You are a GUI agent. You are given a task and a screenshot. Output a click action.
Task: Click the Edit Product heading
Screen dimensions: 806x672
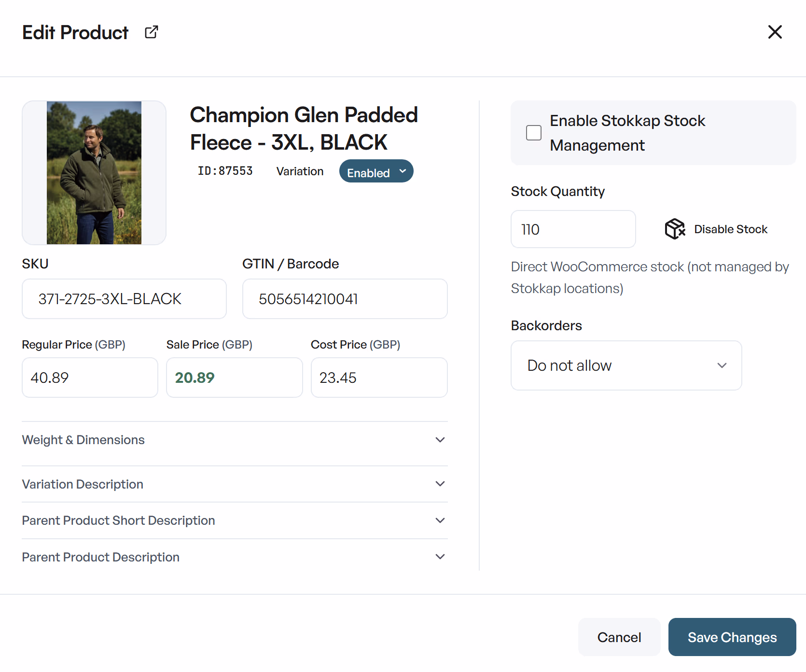[x=75, y=32]
